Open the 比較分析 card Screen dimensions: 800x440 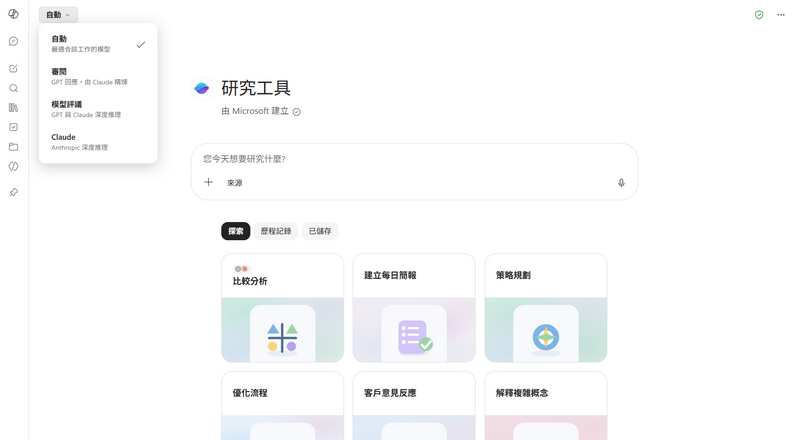click(283, 308)
